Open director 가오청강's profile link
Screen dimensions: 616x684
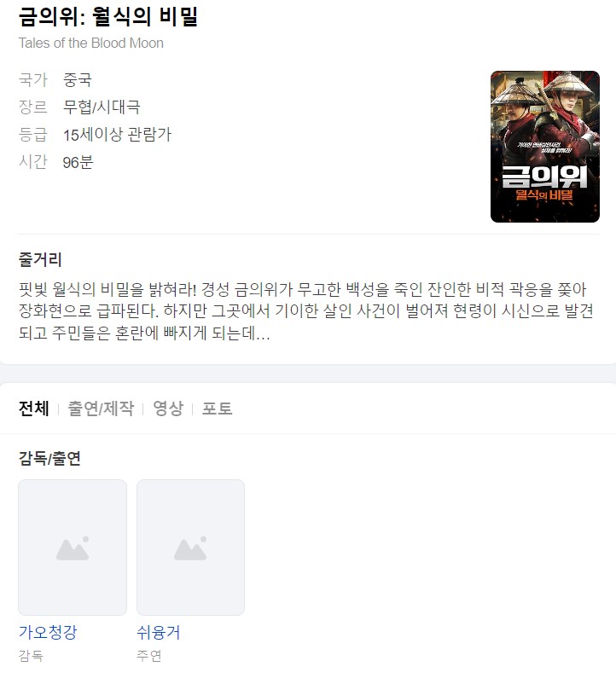[48, 632]
